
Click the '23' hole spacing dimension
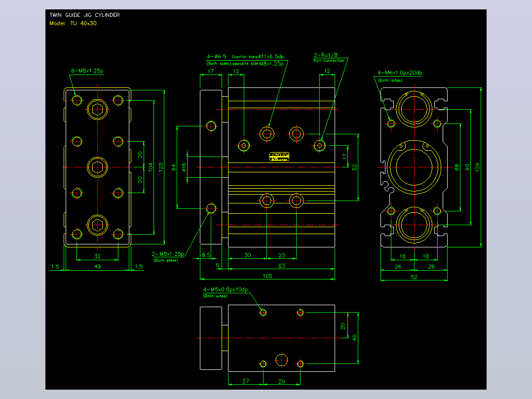click(x=282, y=255)
